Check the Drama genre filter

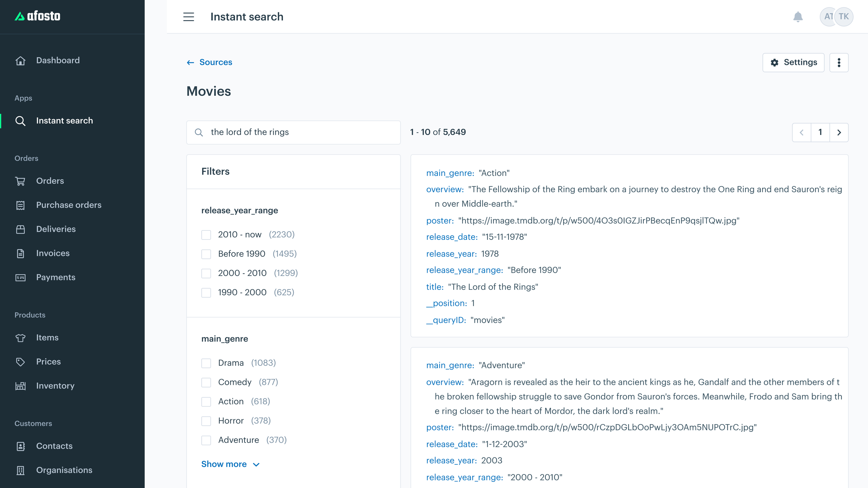tap(206, 363)
